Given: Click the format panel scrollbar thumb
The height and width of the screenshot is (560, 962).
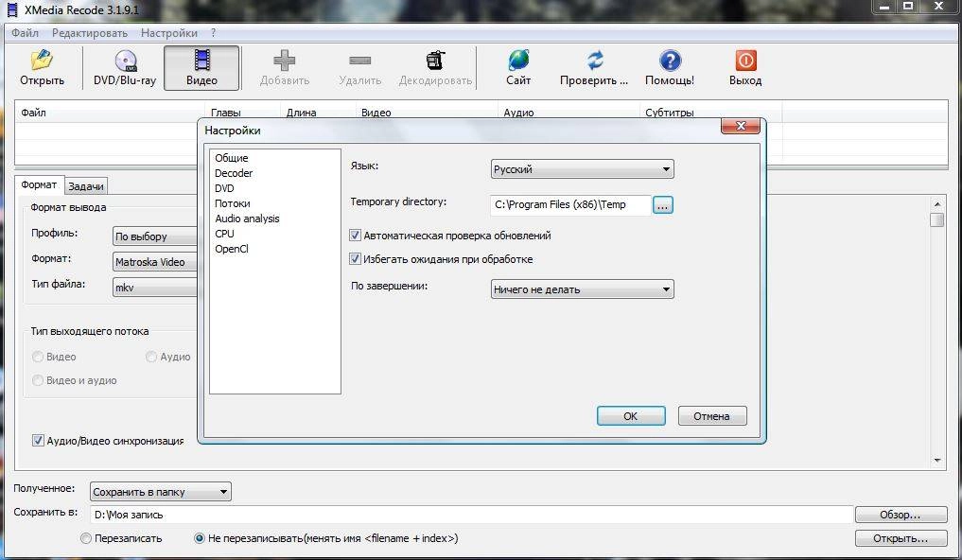Looking at the screenshot, I should click(936, 219).
